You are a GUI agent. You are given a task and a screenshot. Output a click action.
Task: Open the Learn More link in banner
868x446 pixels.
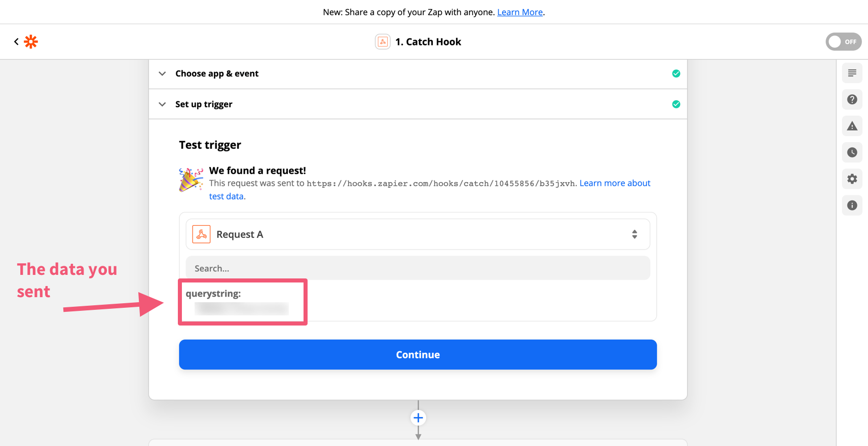pyautogui.click(x=520, y=12)
